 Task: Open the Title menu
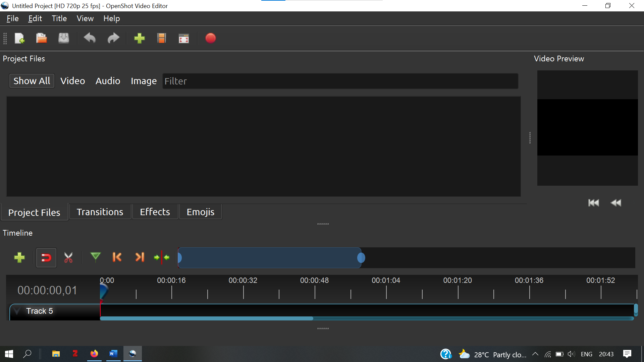click(59, 18)
